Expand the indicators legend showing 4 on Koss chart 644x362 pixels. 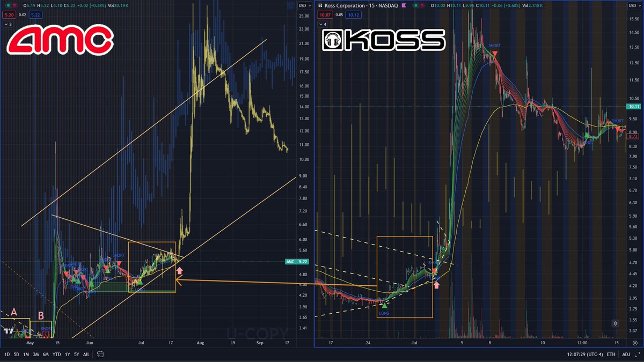[324, 25]
